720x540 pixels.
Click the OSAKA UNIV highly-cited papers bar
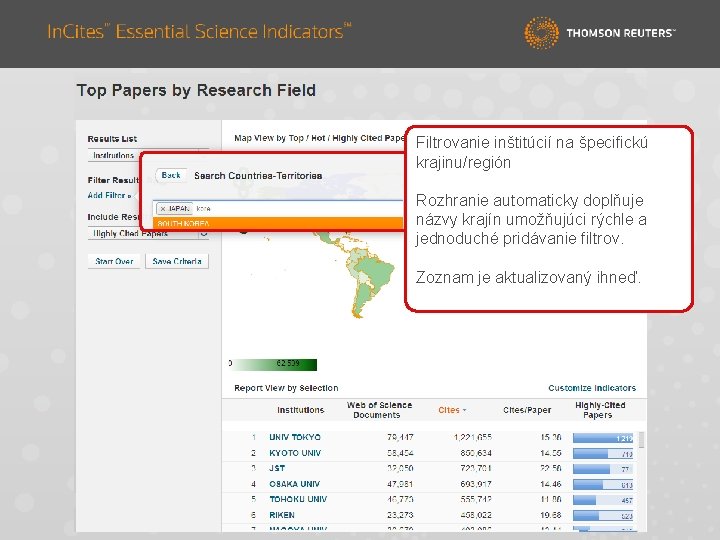(603, 484)
